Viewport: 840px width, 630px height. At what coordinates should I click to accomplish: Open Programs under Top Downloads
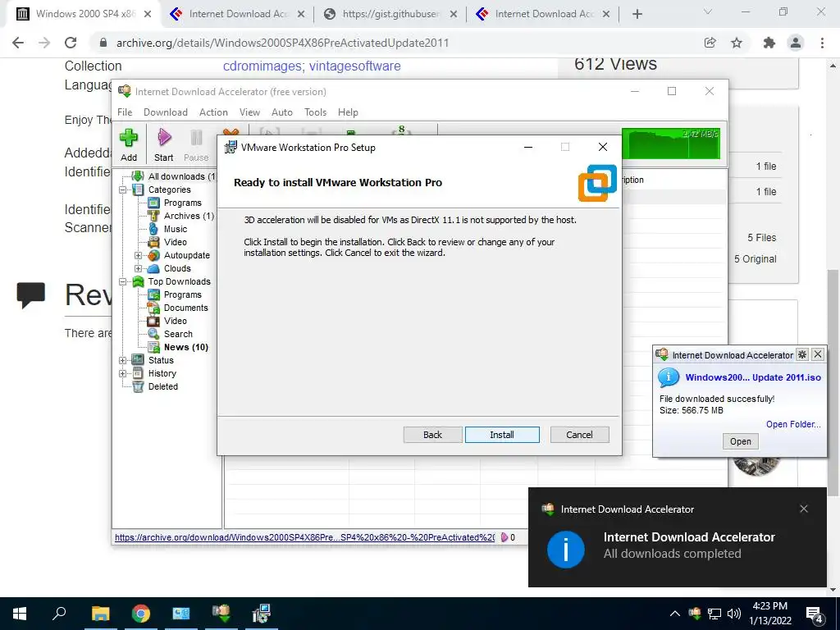tap(183, 294)
